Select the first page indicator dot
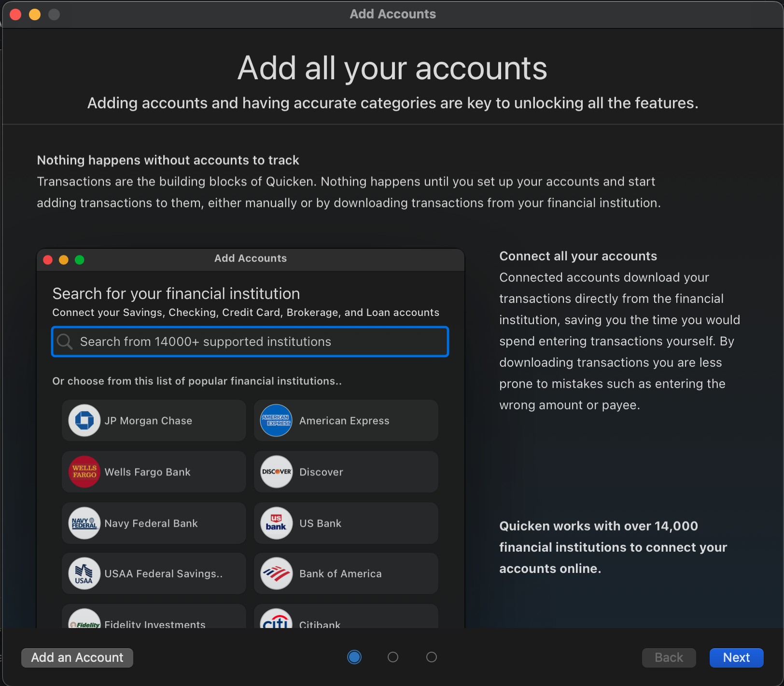The image size is (784, 686). pyautogui.click(x=354, y=657)
